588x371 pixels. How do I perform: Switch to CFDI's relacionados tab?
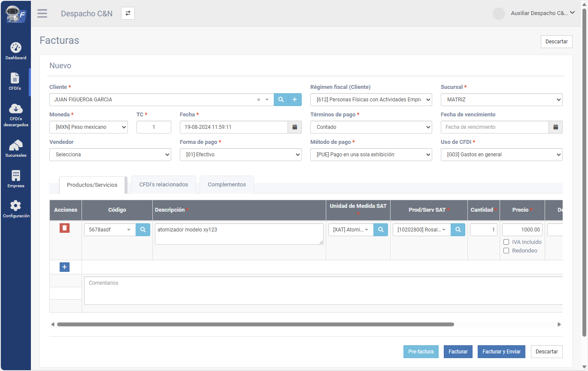(164, 184)
